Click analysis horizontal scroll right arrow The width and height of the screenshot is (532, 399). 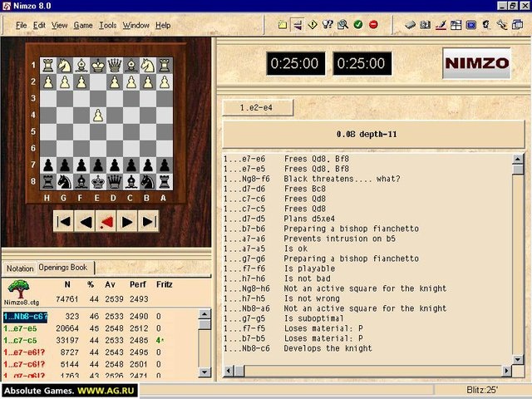(506, 372)
